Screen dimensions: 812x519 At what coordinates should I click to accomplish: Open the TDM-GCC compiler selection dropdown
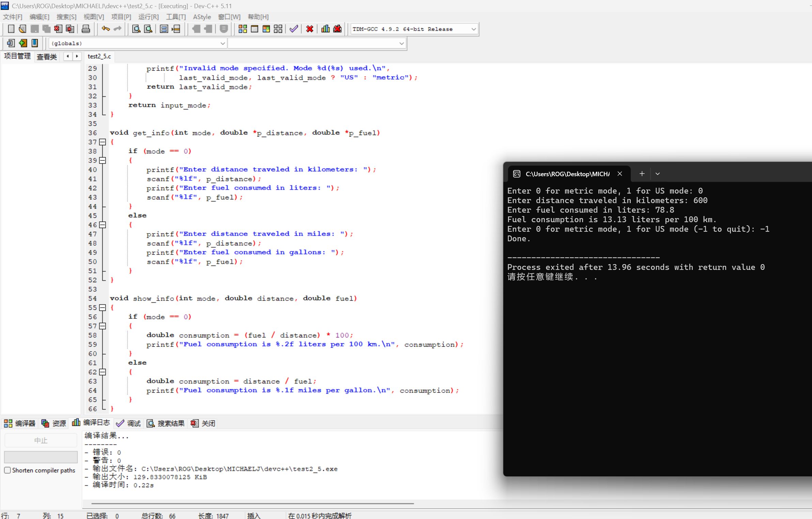[473, 29]
